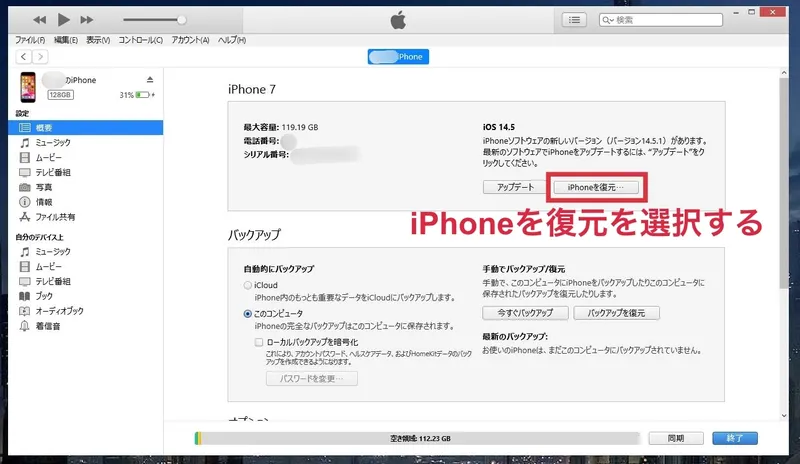Open 着信音 bell item in sidebar
Image resolution: width=800 pixels, height=464 pixels.
tap(48, 326)
